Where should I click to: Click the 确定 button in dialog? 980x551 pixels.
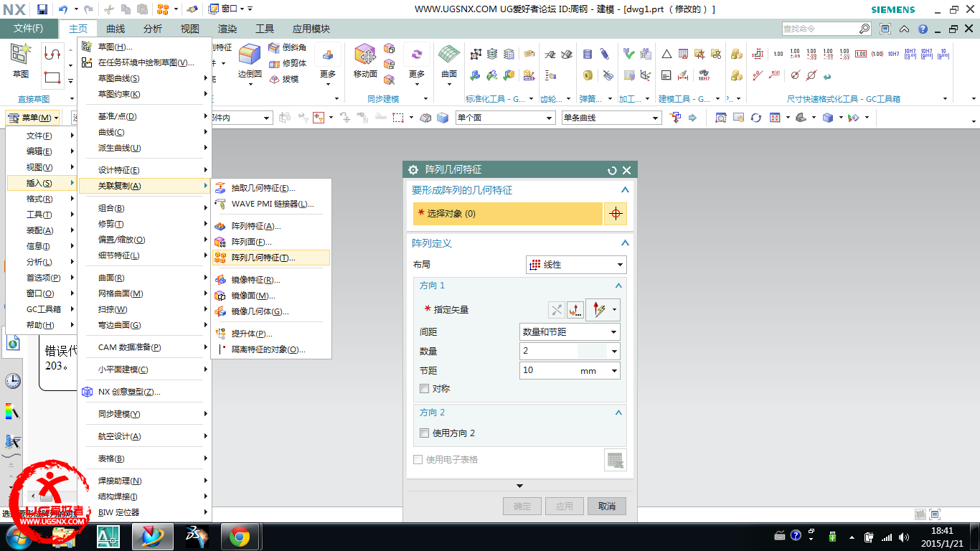(522, 506)
